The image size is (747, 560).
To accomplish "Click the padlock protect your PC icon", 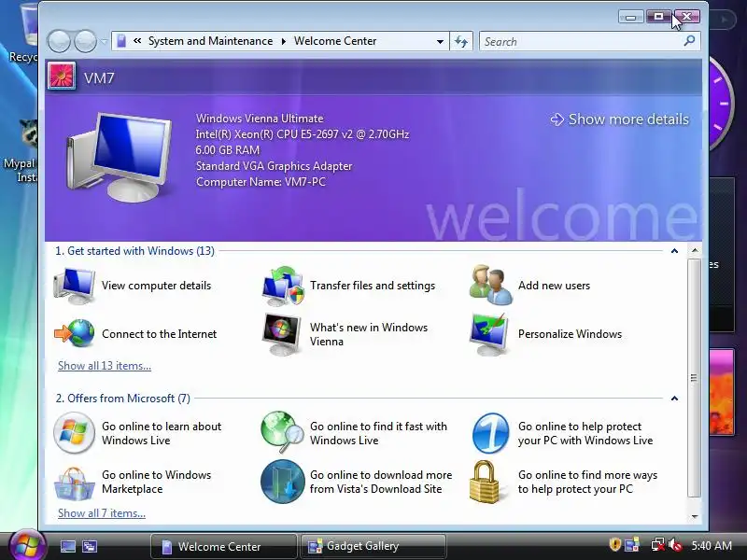I will [485, 482].
